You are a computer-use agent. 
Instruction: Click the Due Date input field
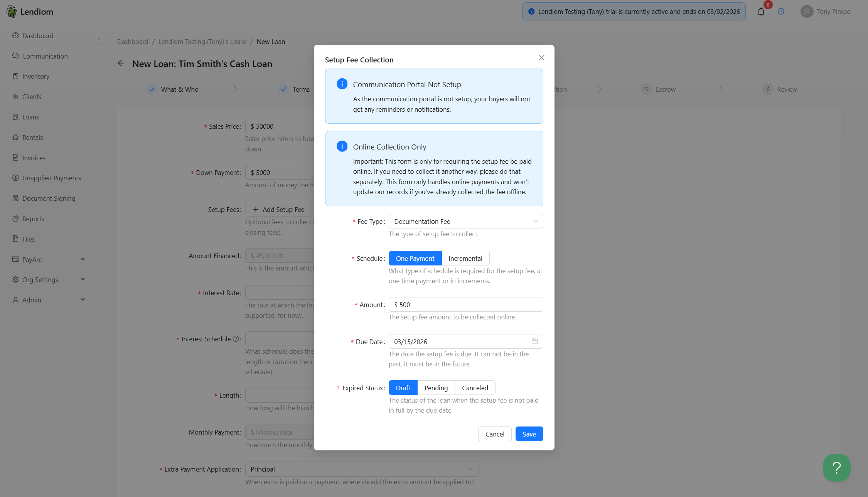466,341
